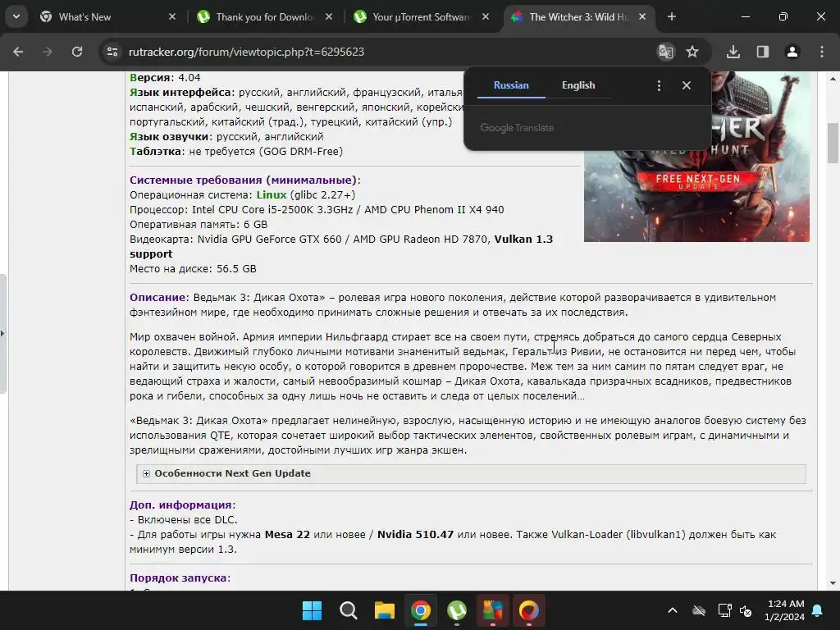Viewport: 840px width, 630px height.
Task: Click the Google Translate icon in address bar
Action: pos(666,52)
